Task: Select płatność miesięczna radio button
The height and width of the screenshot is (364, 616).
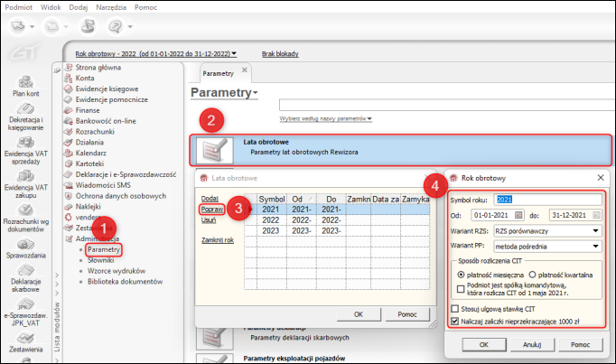Action: click(x=461, y=275)
